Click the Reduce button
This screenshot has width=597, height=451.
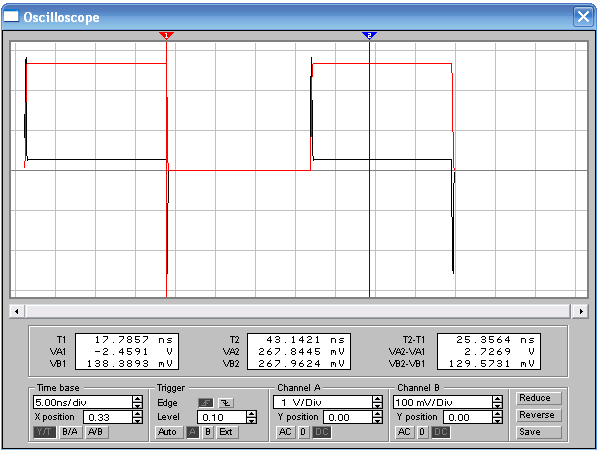click(x=538, y=398)
